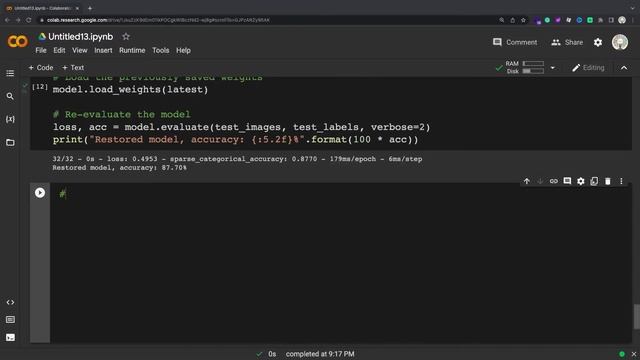Open the Help menu

point(183,51)
